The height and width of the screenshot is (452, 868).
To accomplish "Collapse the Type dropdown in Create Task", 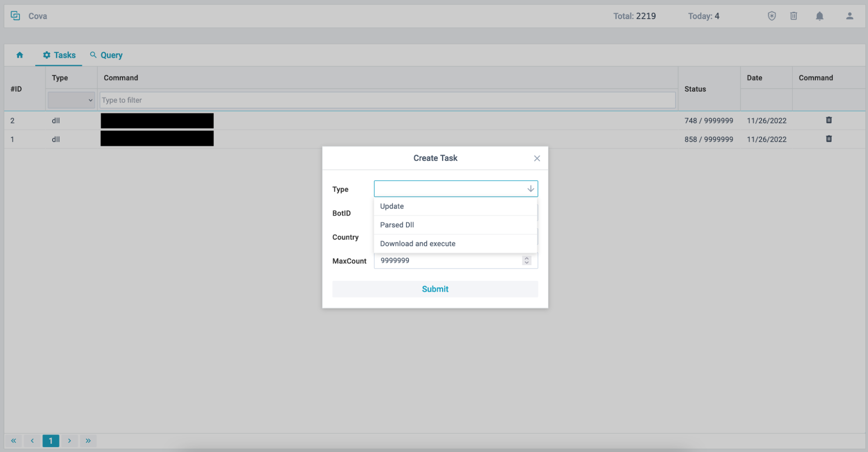I will point(530,189).
